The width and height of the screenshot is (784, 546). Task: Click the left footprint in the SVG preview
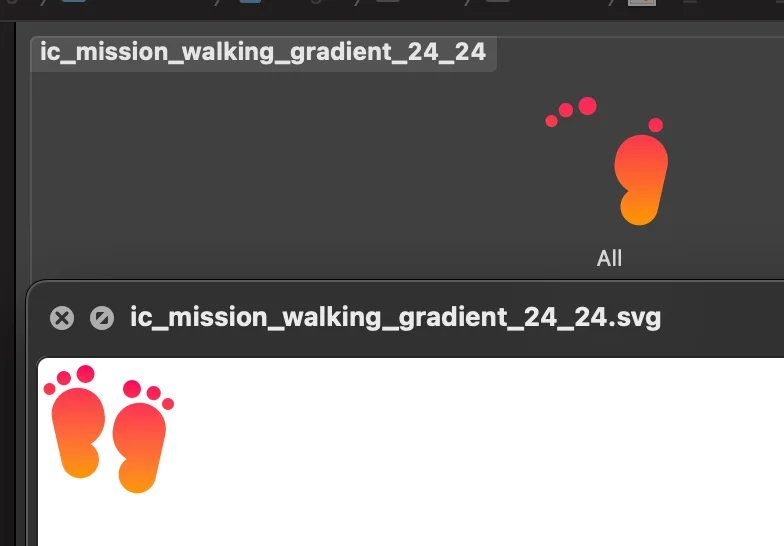[74, 422]
